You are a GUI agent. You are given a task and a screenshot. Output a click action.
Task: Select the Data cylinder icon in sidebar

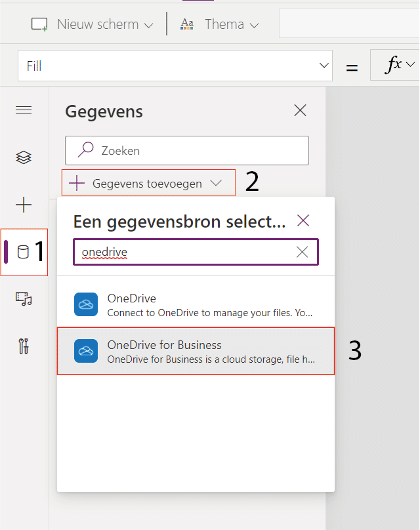pyautogui.click(x=23, y=252)
